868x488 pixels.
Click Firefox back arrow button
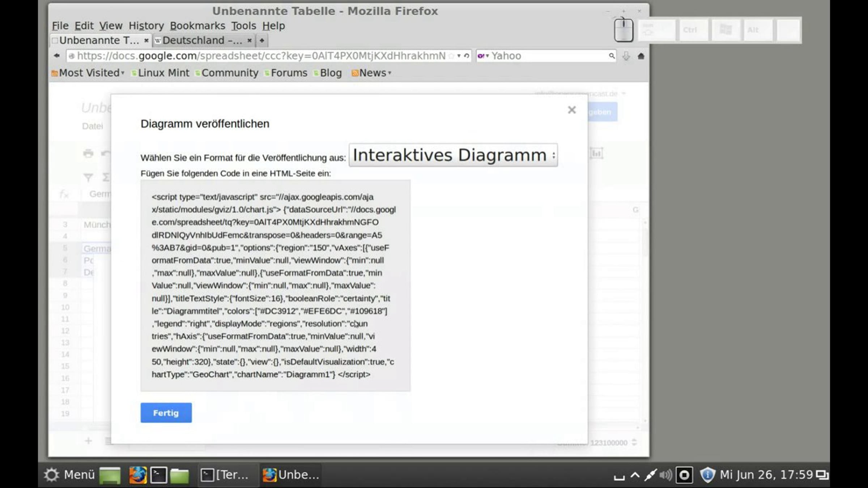pos(57,56)
